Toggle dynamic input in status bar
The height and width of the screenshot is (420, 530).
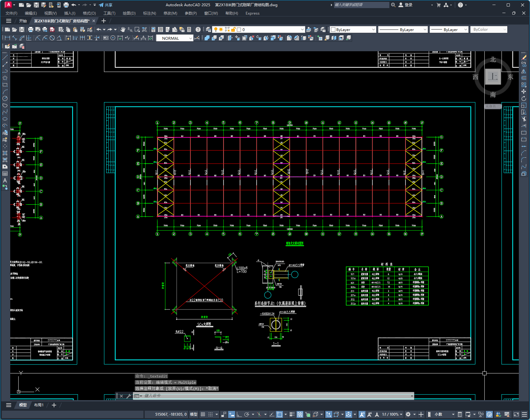(x=231, y=414)
